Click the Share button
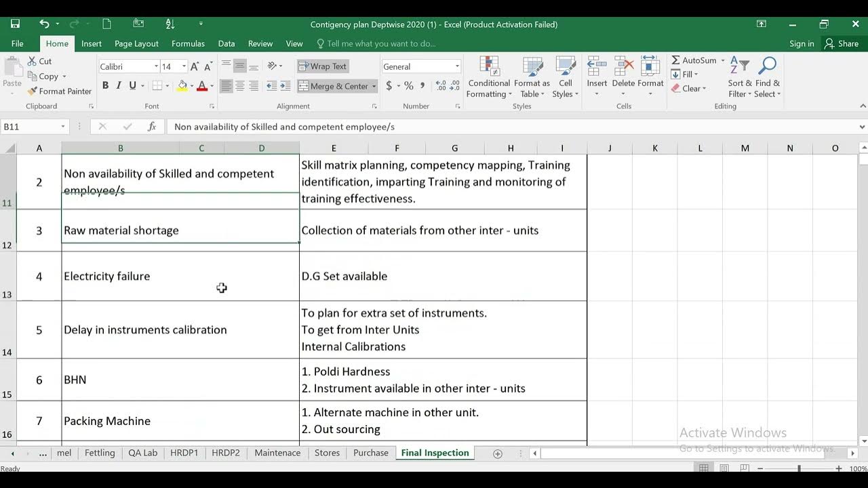The image size is (868, 488). (x=842, y=43)
